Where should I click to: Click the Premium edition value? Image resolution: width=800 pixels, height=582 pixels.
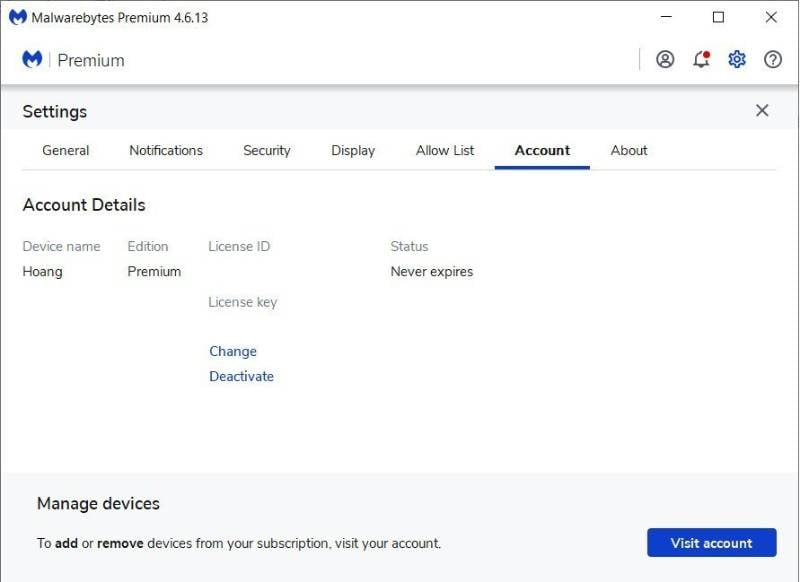(x=154, y=271)
